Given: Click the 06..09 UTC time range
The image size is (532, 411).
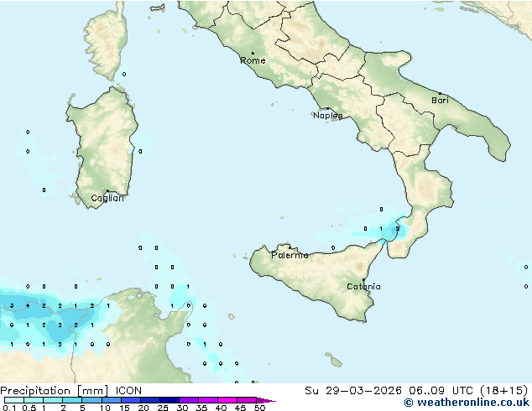Looking at the screenshot, I should 441,391.
